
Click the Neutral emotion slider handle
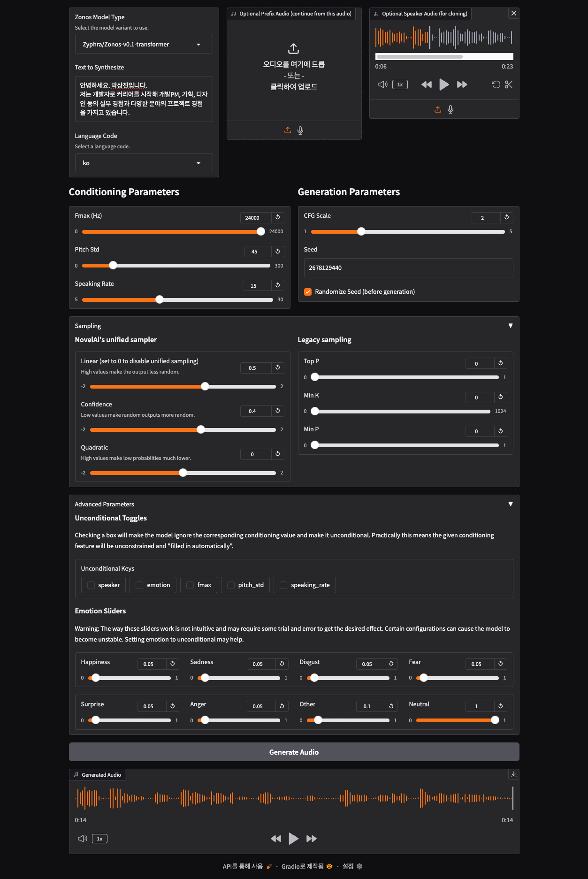pos(495,720)
